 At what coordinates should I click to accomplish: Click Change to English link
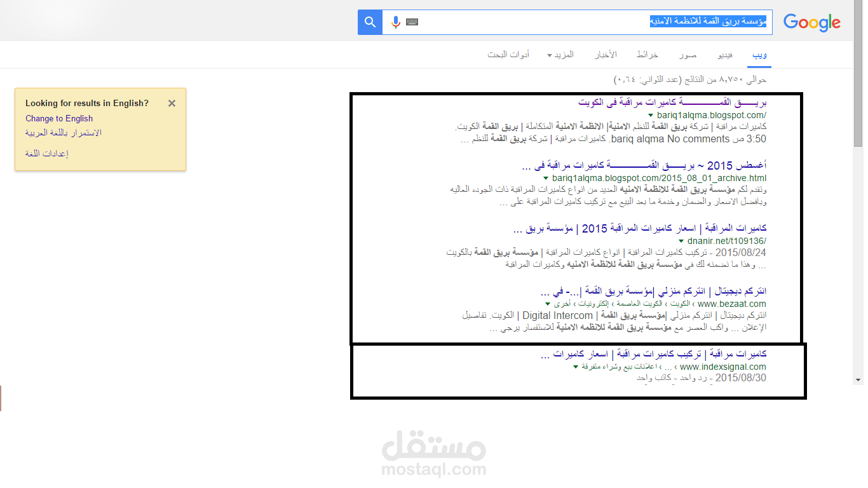(59, 118)
